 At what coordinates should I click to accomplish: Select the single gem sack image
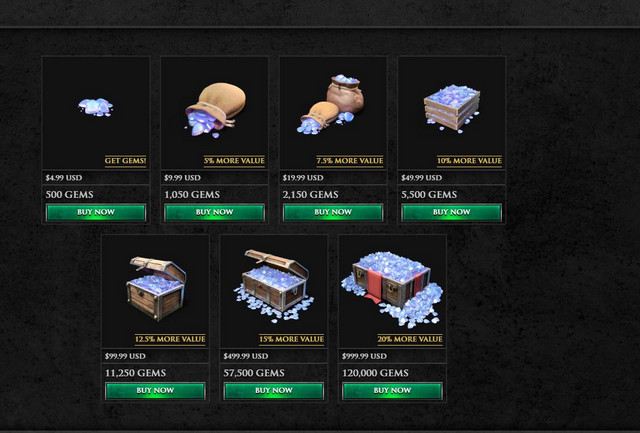pyautogui.click(x=216, y=110)
